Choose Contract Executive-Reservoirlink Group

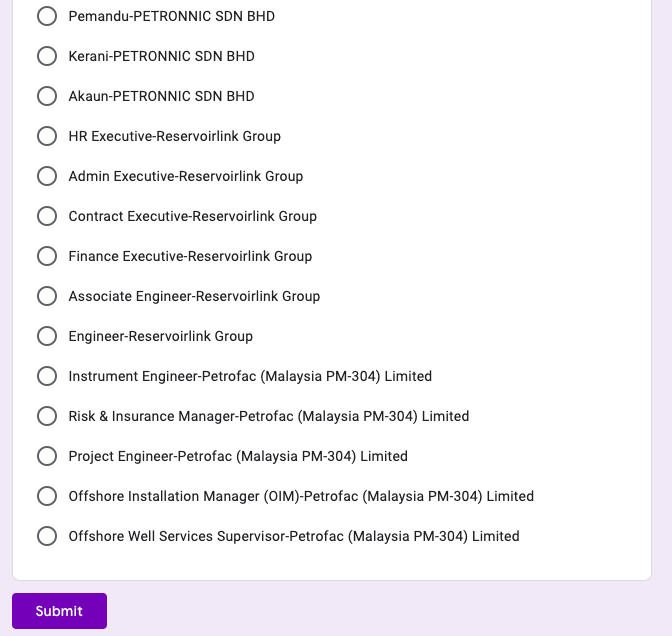[x=47, y=216]
